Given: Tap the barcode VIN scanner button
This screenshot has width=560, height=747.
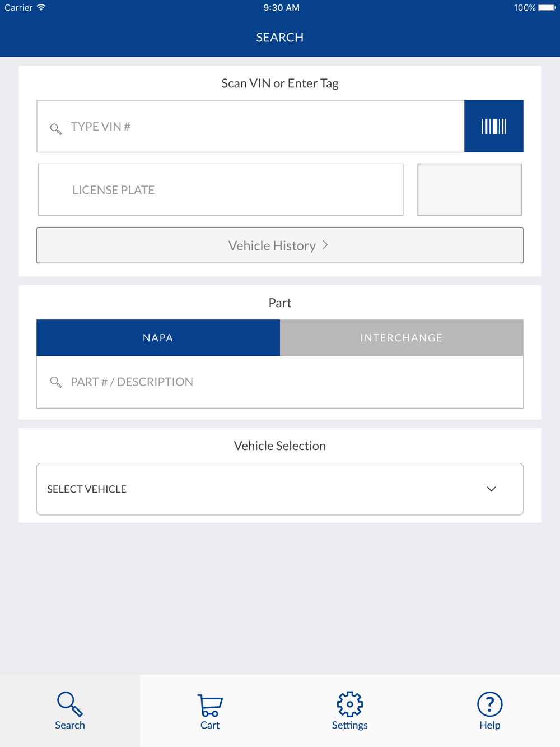Looking at the screenshot, I should click(x=494, y=126).
